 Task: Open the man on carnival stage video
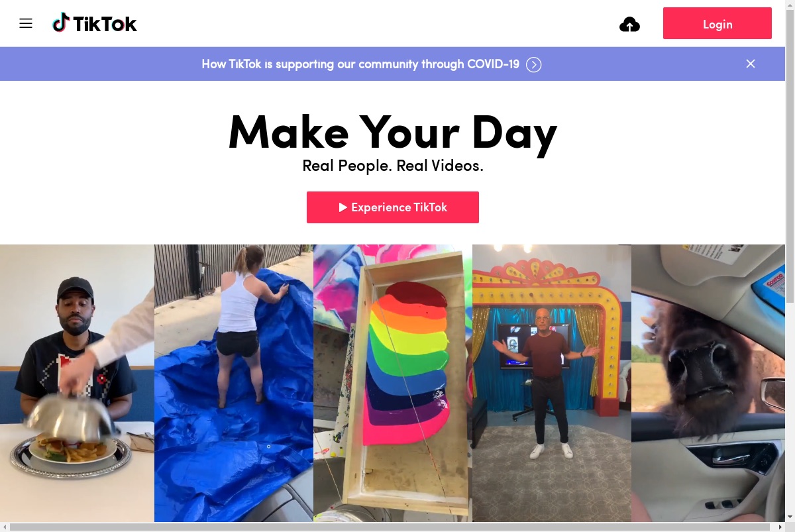(x=552, y=383)
